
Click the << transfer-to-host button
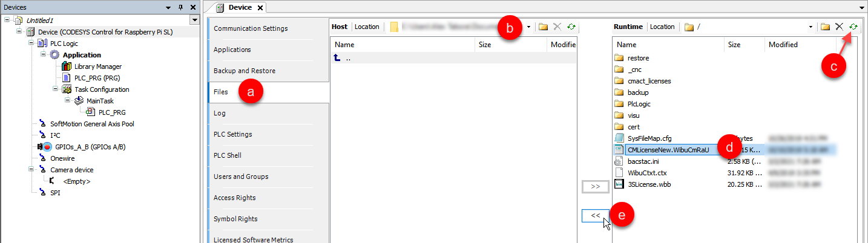click(595, 215)
